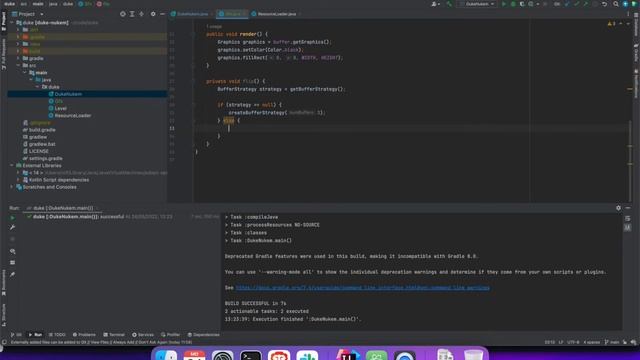The height and width of the screenshot is (360, 640).
Task: Hide the Project tool window
Action: [162, 14]
